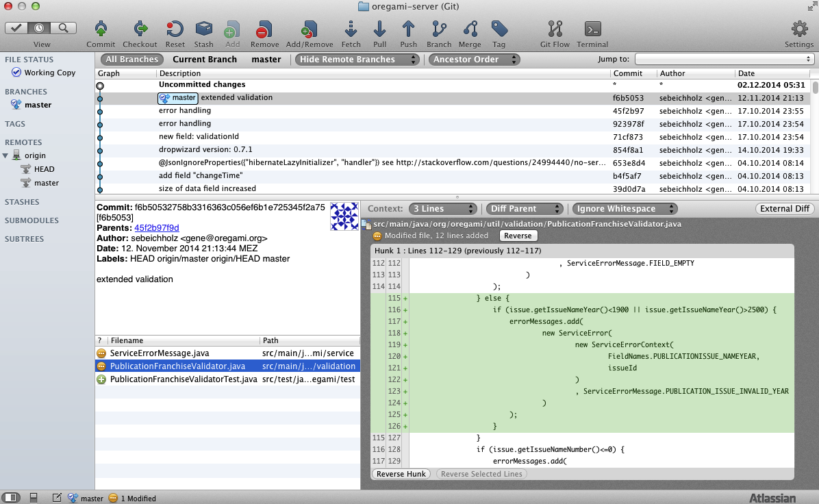Open Hide Remote Branches dropdown
The width and height of the screenshot is (819, 504).
(357, 60)
